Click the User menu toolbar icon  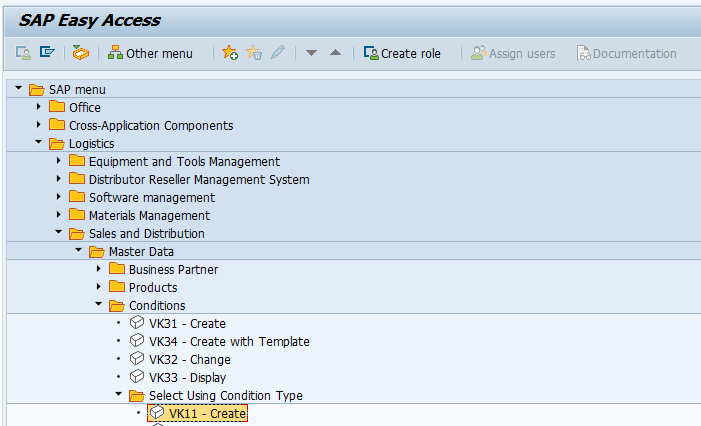click(x=23, y=53)
